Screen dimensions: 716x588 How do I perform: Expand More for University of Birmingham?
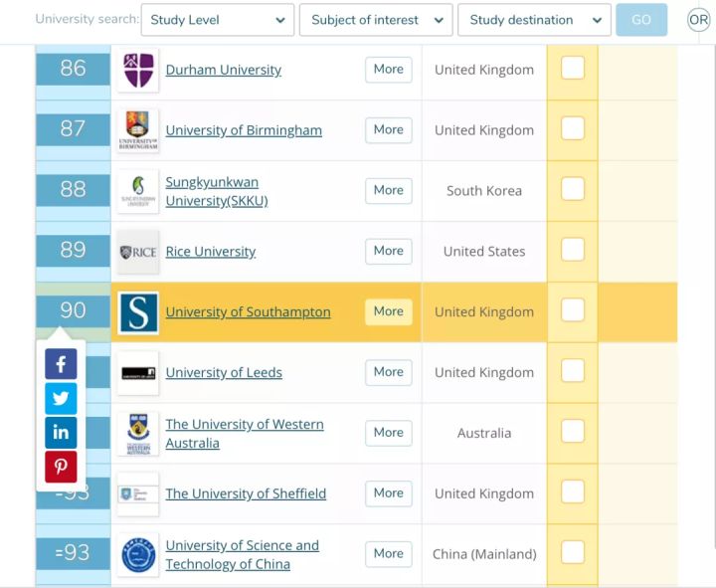tap(389, 130)
